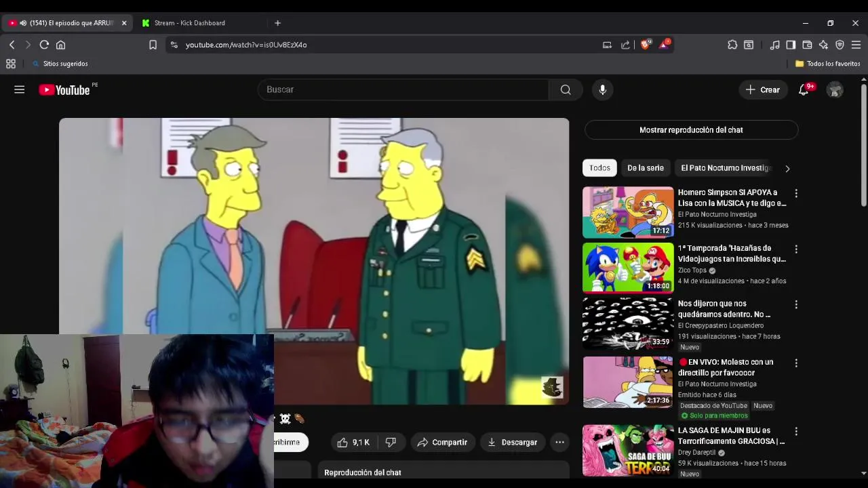The height and width of the screenshot is (488, 868).
Task: Go to the YouTube home logo
Action: [x=64, y=89]
